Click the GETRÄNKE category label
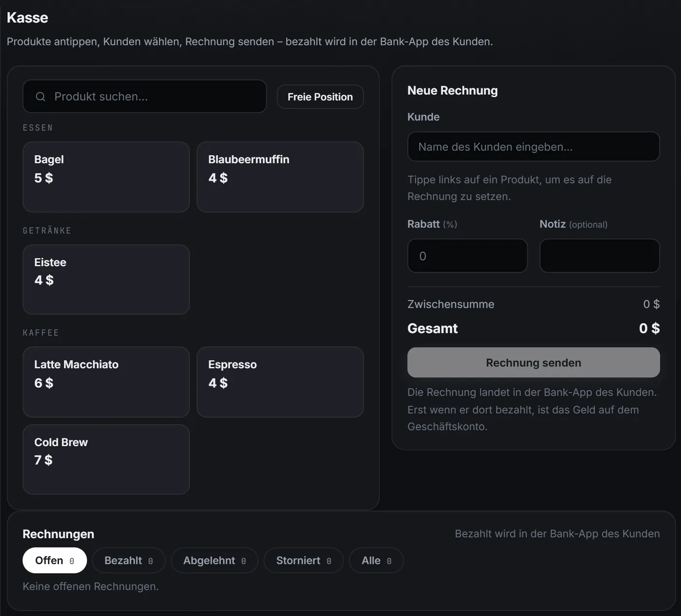This screenshot has height=616, width=681. [x=47, y=230]
